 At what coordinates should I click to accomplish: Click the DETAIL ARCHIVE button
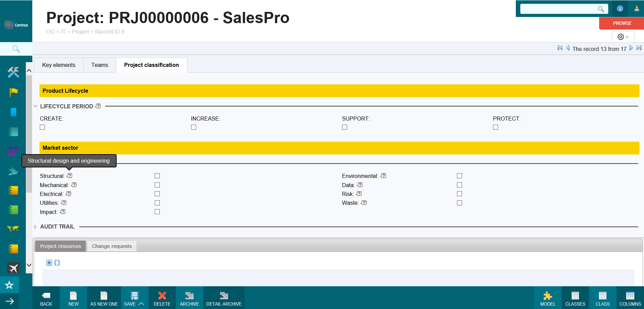click(224, 298)
